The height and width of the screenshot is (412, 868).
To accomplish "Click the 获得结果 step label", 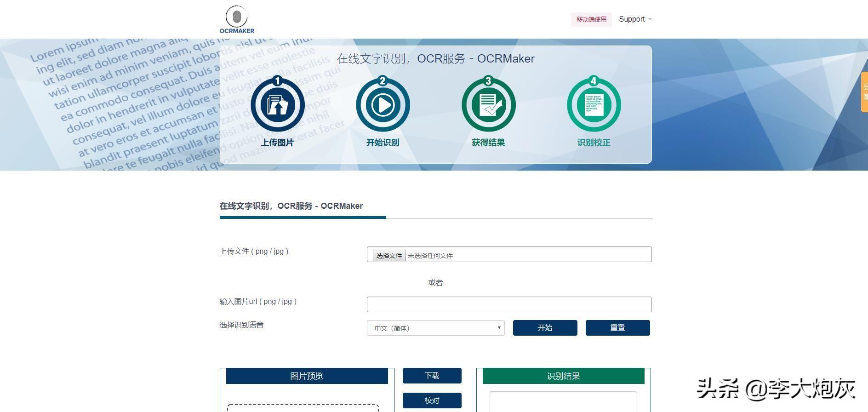I will coord(488,143).
